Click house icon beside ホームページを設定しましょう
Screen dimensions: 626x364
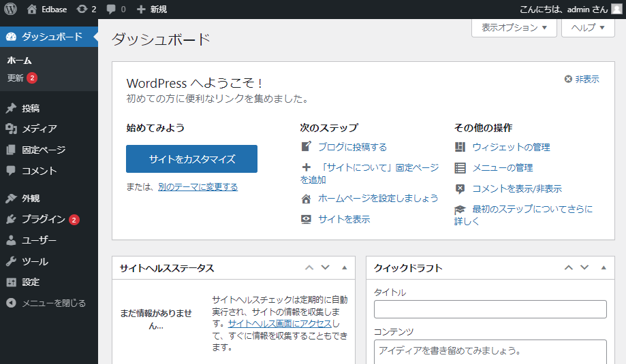(x=307, y=199)
